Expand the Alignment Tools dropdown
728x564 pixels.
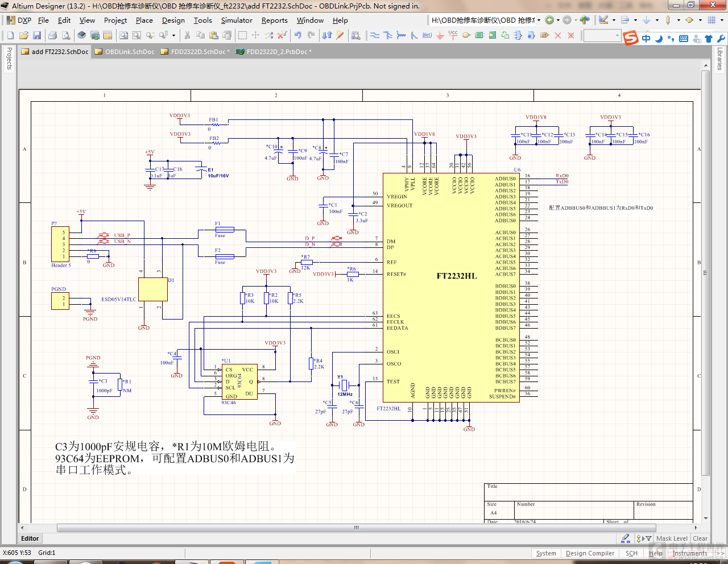pos(635,20)
